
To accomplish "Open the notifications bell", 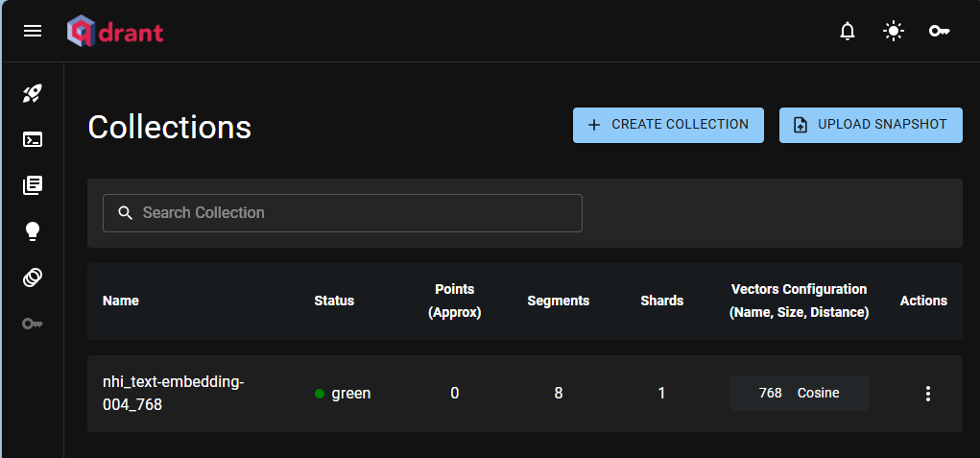I will (847, 32).
